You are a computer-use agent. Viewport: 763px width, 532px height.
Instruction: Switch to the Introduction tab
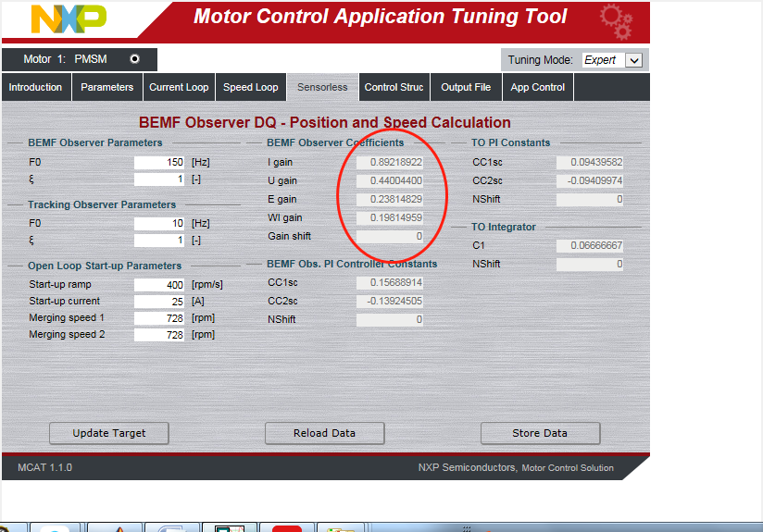(x=35, y=87)
